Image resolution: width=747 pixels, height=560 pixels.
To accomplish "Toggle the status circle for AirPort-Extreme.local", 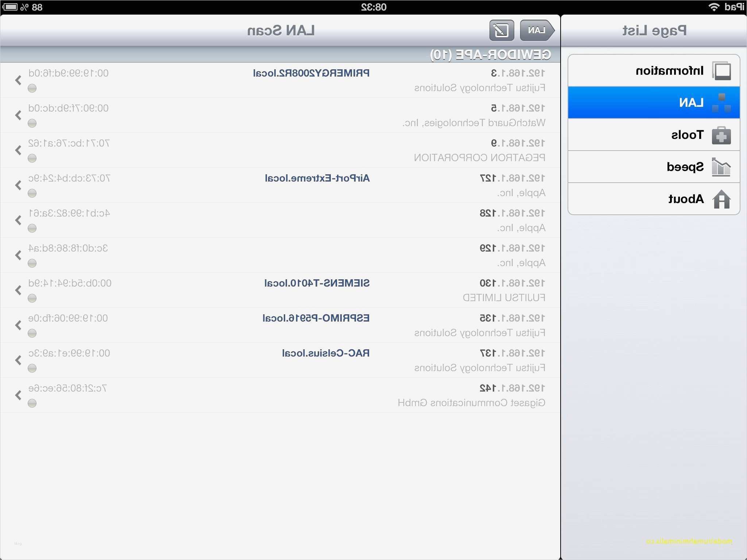I will [32, 193].
